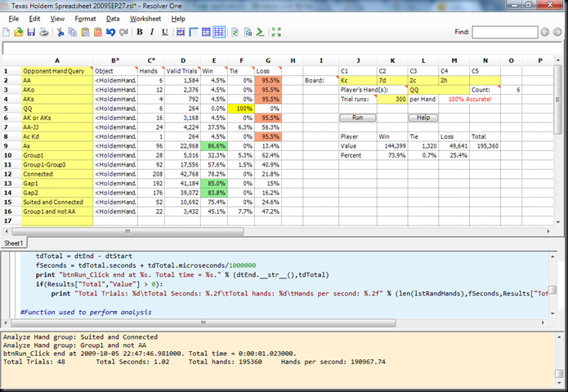
Task: Apply bold formatting
Action: pos(140,33)
